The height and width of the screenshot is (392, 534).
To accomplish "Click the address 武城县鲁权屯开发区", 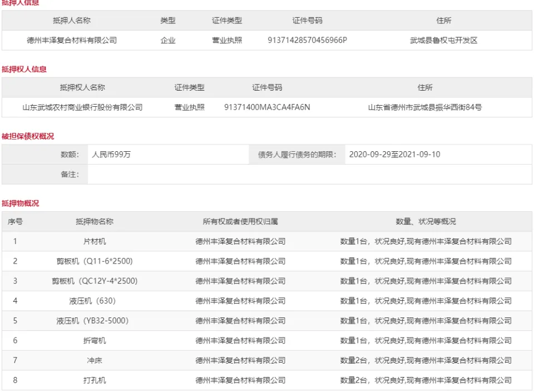I will tap(443, 40).
